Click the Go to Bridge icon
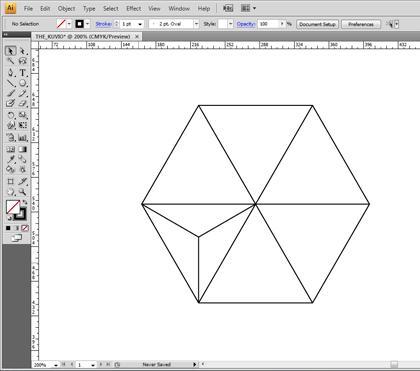Viewport: 420px width, 371px height. (x=228, y=8)
